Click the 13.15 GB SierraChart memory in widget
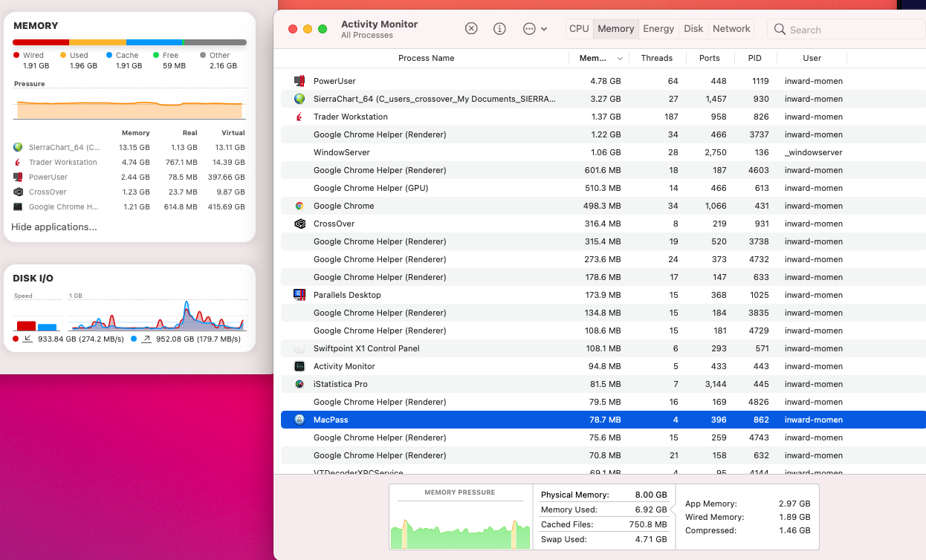The width and height of the screenshot is (926, 560). [135, 147]
